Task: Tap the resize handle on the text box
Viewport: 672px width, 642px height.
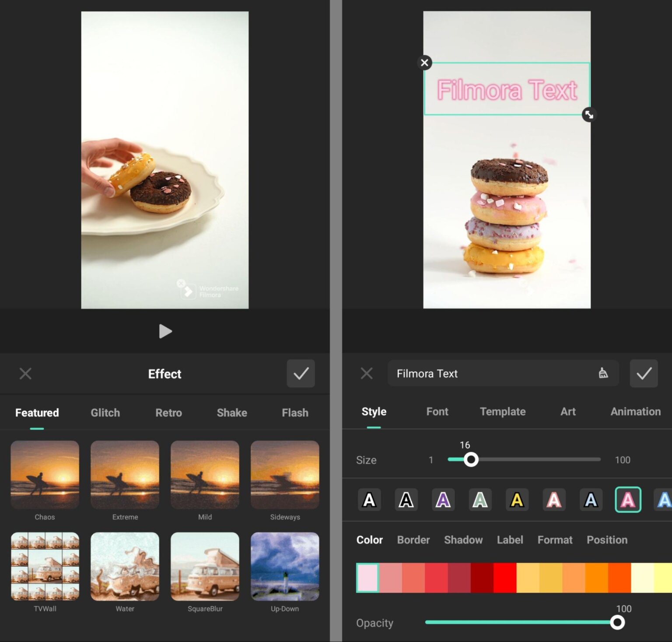Action: click(589, 115)
